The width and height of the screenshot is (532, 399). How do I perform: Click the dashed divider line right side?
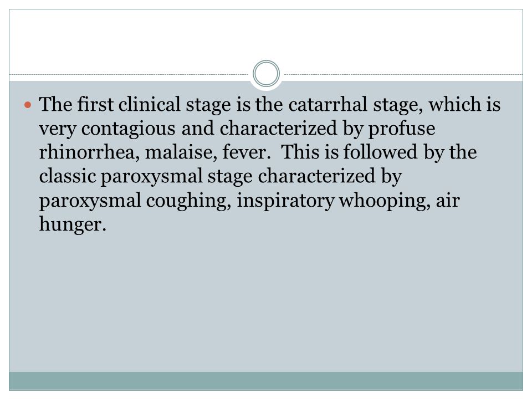tap(403, 74)
